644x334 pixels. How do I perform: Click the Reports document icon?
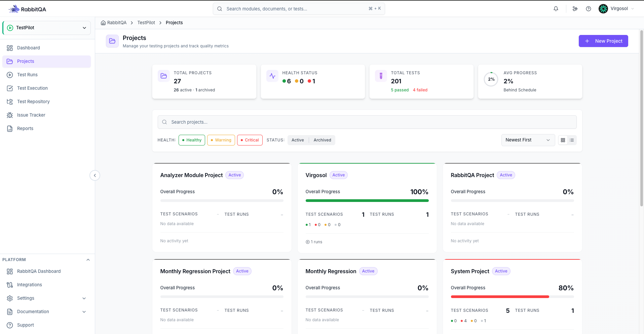tap(10, 128)
